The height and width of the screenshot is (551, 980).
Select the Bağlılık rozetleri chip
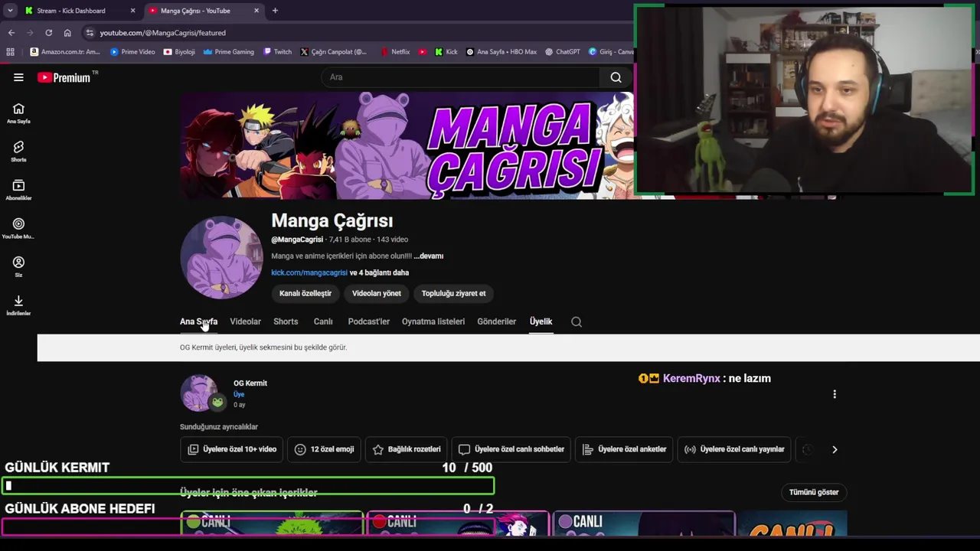pos(407,449)
